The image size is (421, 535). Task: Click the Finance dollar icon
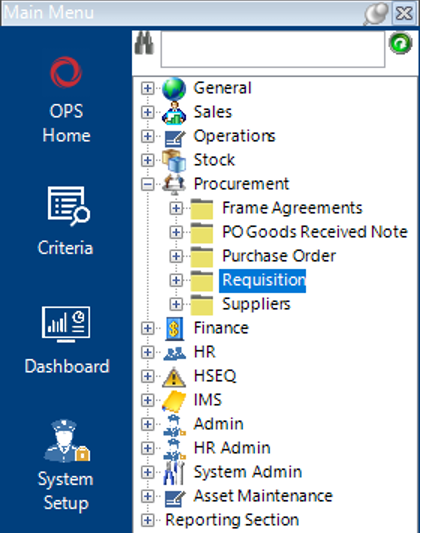(x=174, y=329)
